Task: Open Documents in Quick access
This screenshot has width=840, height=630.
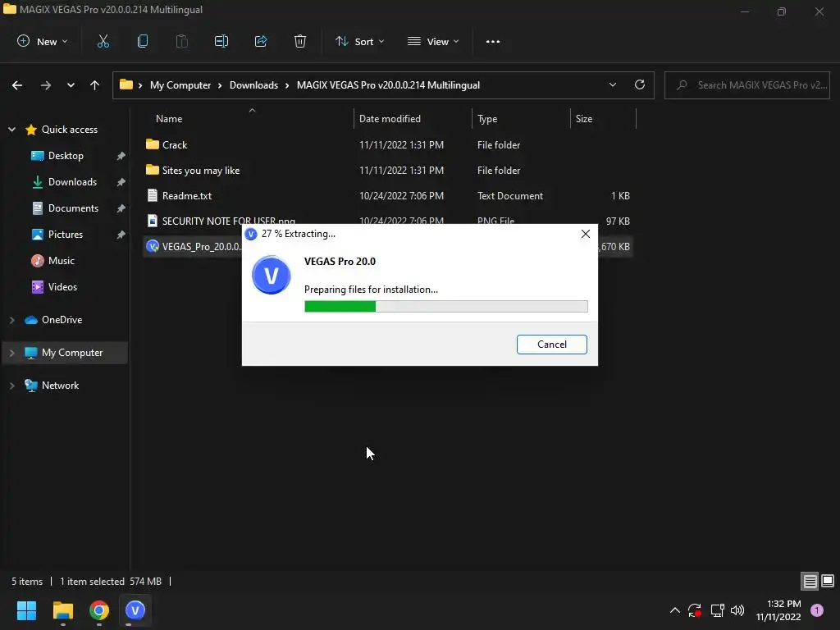Action: pos(73,208)
